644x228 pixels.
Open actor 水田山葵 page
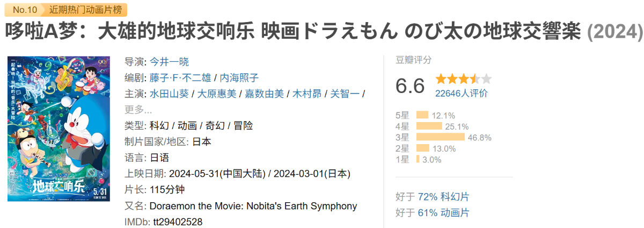[x=169, y=94]
